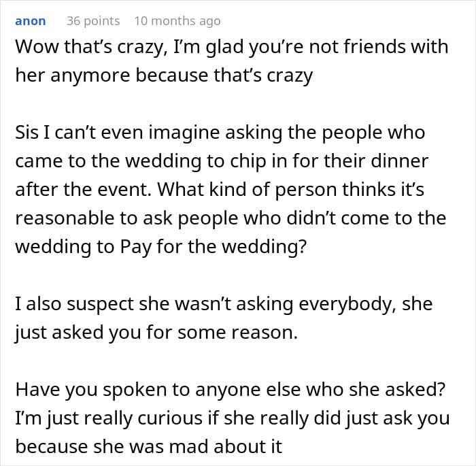Click the 36 points score label
Viewport: 476px width, 466px height.
coord(93,21)
